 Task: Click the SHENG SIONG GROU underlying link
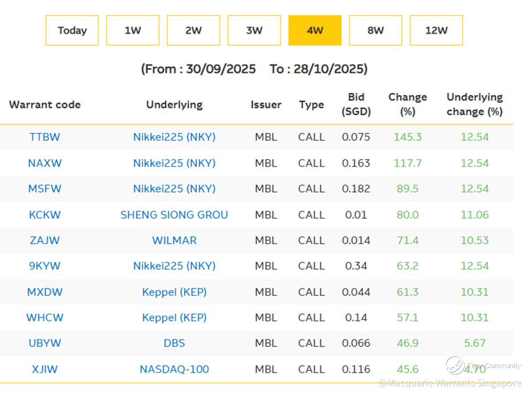[174, 215]
